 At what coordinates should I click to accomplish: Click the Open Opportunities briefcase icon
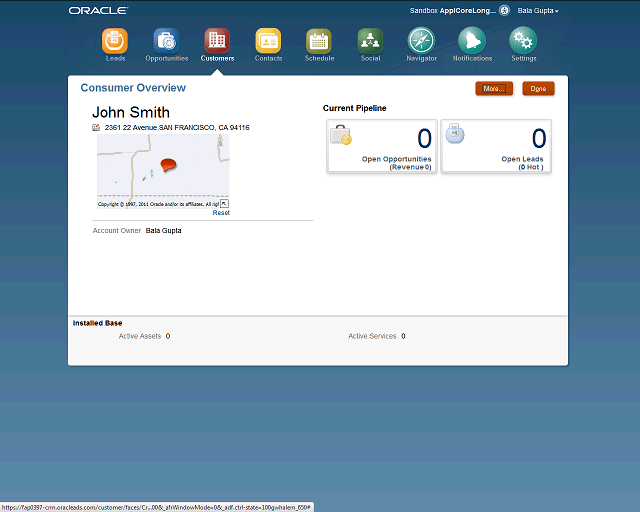(341, 135)
